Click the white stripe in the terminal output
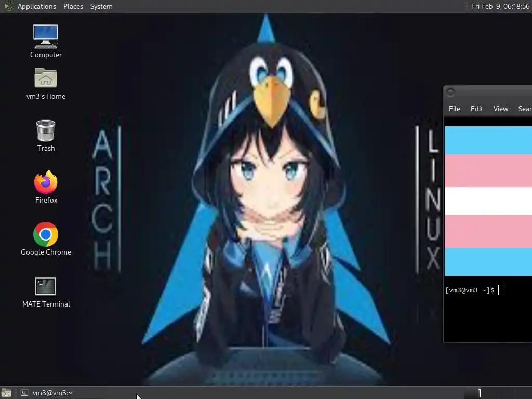This screenshot has height=399, width=532. point(488,201)
